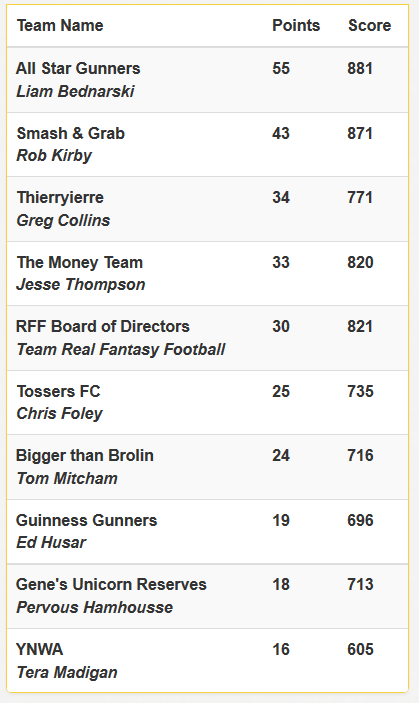419x703 pixels.
Task: Open the Smash & Grab team
Action: [x=70, y=134]
